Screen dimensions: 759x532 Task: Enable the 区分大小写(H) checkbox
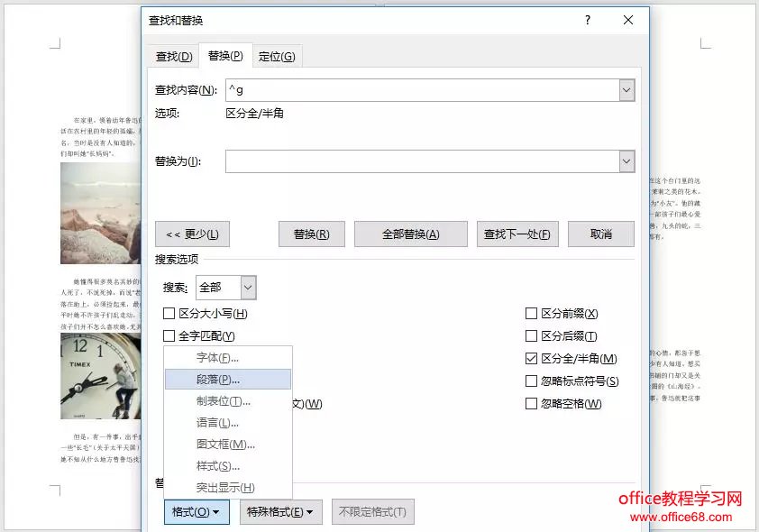pyautogui.click(x=169, y=314)
